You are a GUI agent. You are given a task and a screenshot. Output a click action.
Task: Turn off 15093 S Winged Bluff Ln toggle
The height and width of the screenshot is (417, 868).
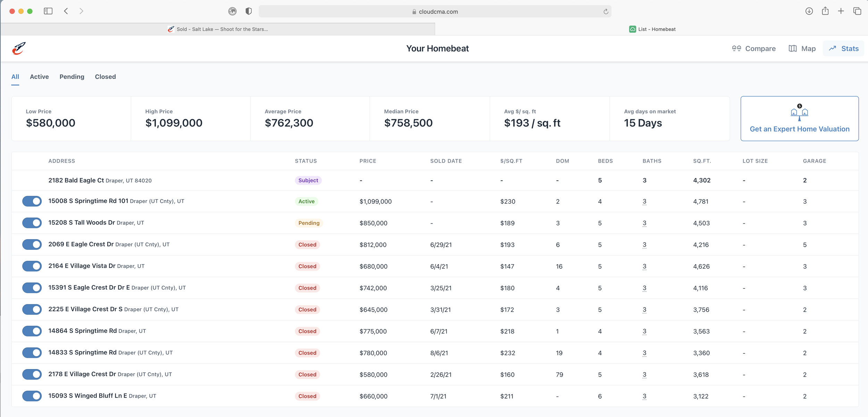[x=32, y=396]
